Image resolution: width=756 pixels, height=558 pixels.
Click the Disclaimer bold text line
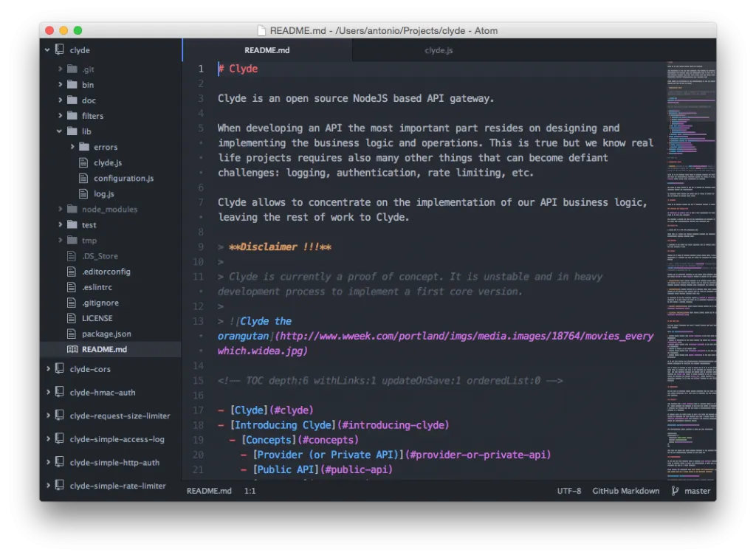click(280, 247)
